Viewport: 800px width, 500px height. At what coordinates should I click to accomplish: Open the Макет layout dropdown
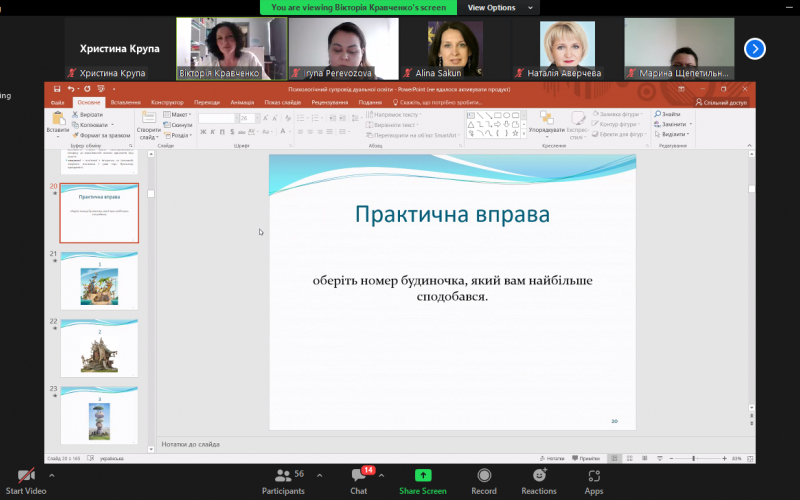pyautogui.click(x=178, y=114)
